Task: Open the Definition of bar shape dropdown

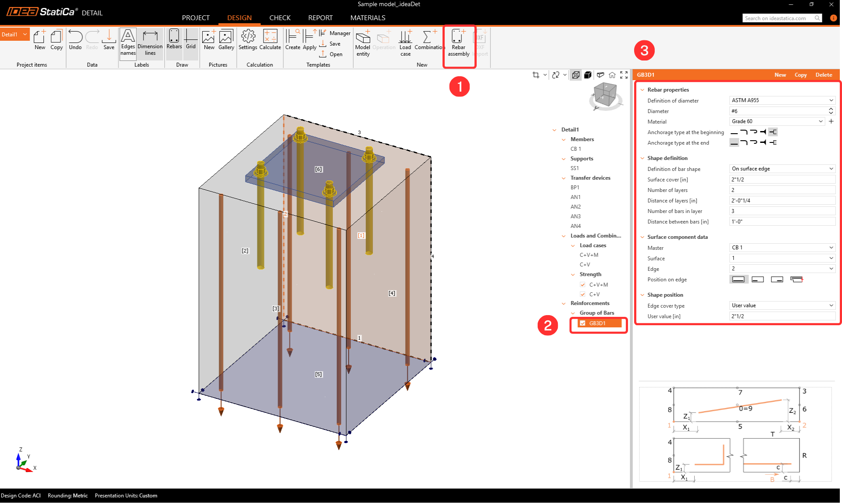Action: (x=782, y=169)
